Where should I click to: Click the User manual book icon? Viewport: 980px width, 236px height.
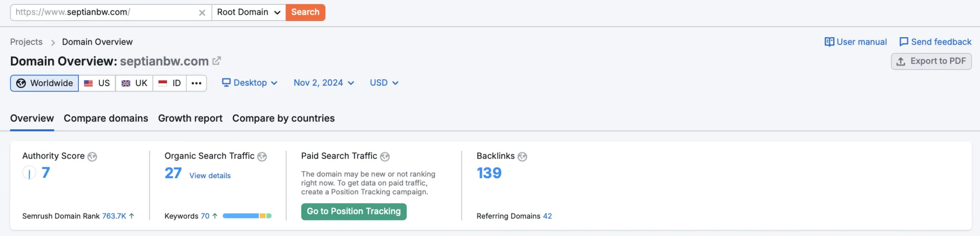(x=829, y=42)
